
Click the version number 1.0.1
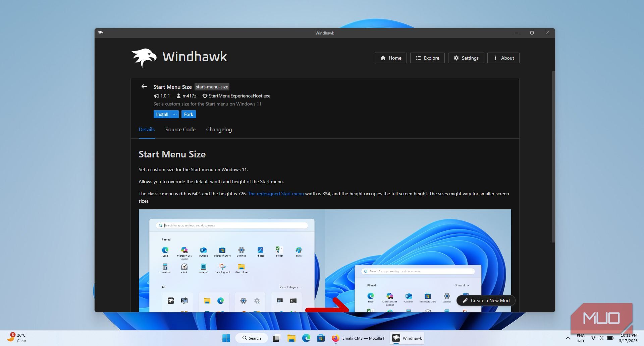click(x=165, y=96)
